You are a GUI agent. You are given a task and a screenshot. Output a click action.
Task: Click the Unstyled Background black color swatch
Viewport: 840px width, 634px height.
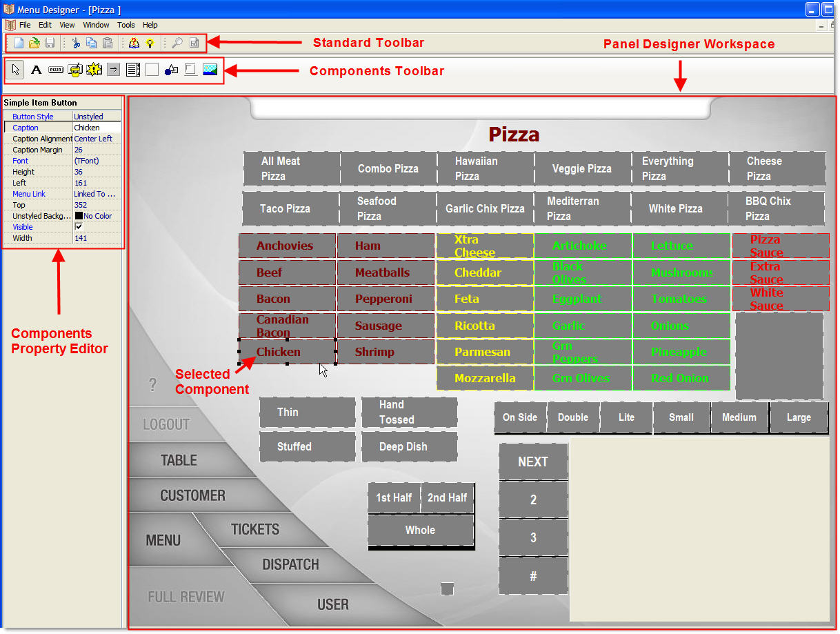(x=79, y=216)
